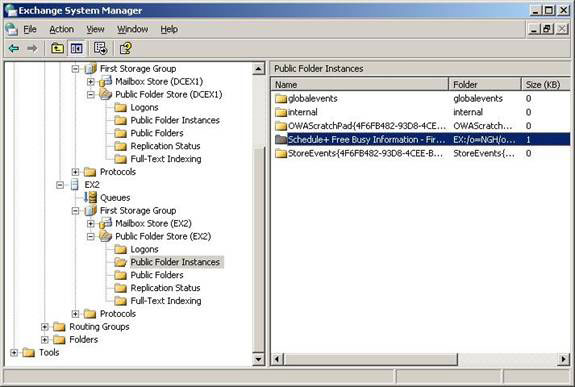575x387 pixels.
Task: Click the globalevents folder icon
Action: click(281, 99)
